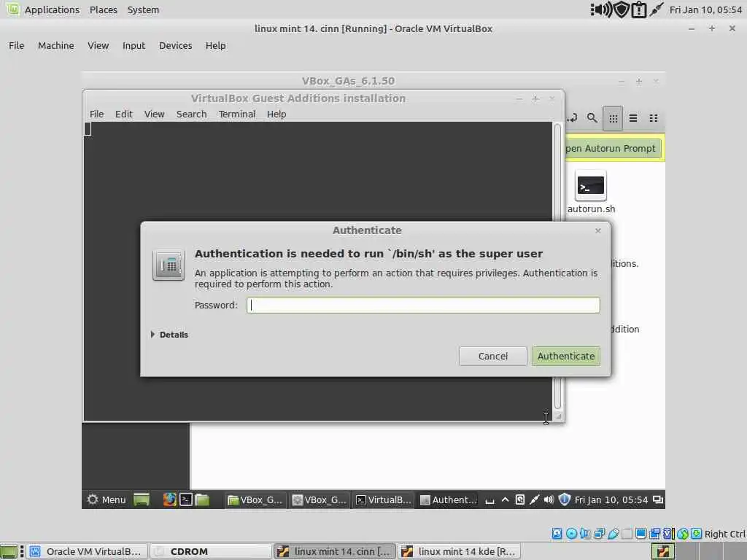The height and width of the screenshot is (560, 747).
Task: Click VirtualBox display status indicator
Action: pos(640,534)
